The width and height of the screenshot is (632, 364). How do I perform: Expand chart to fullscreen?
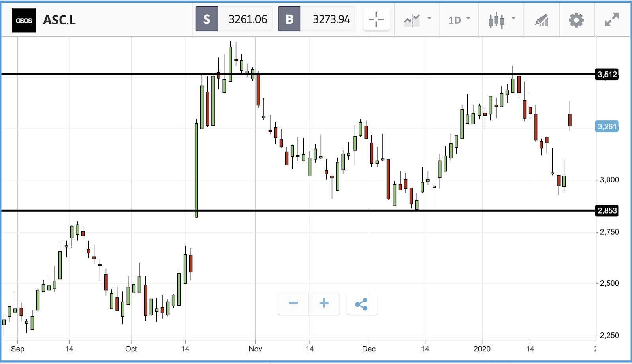coord(612,20)
